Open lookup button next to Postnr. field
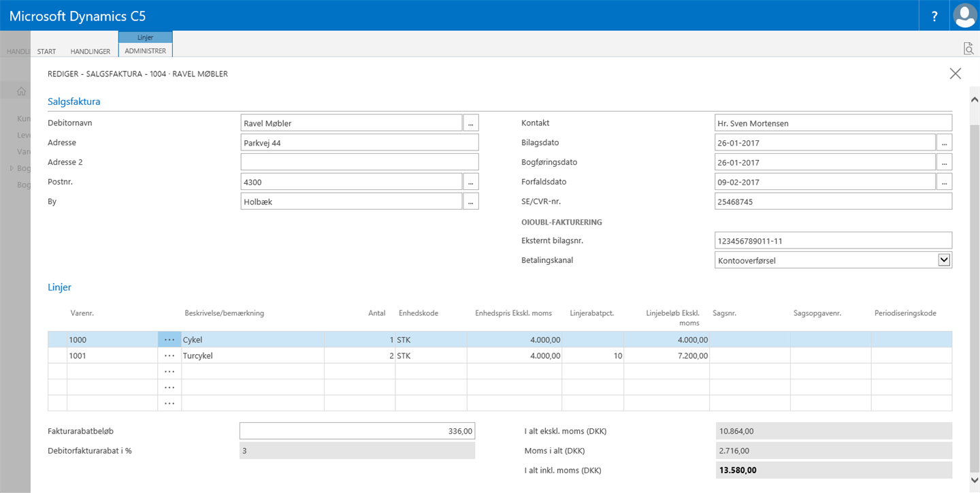The image size is (980, 493). coord(471,182)
